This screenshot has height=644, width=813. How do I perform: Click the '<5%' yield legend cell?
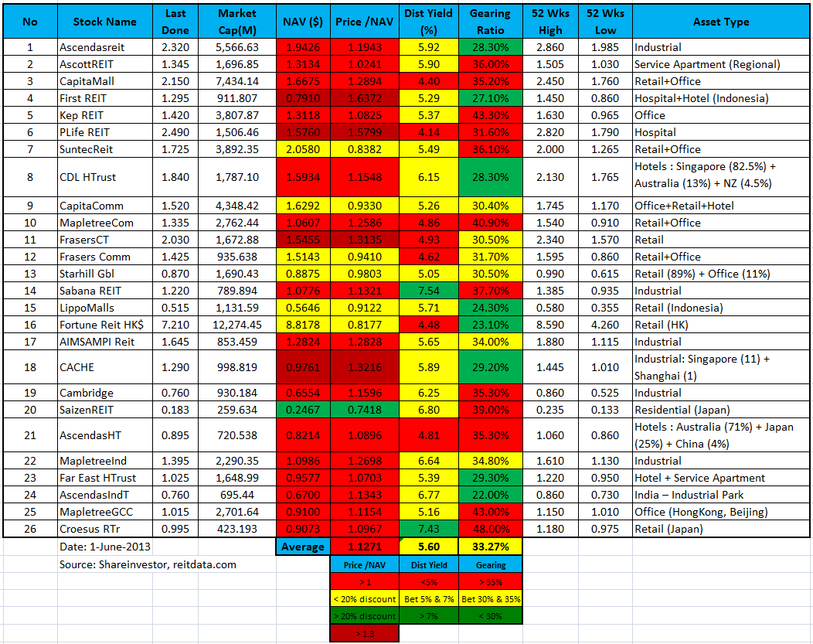pyautogui.click(x=429, y=582)
